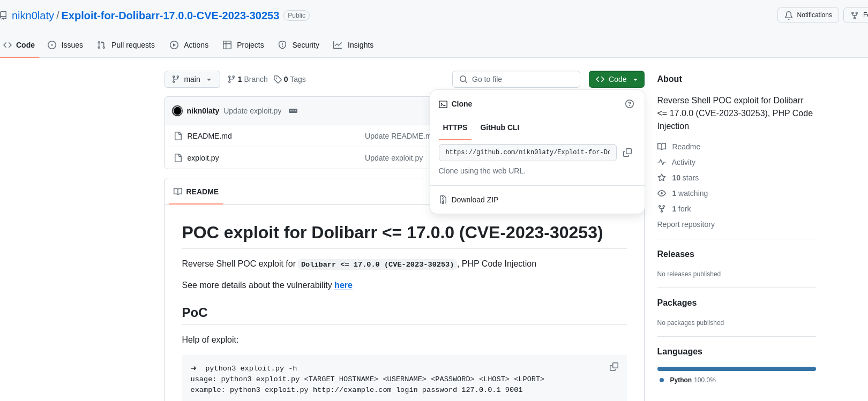Open the Security tab
This screenshot has height=401, width=868.
click(299, 45)
